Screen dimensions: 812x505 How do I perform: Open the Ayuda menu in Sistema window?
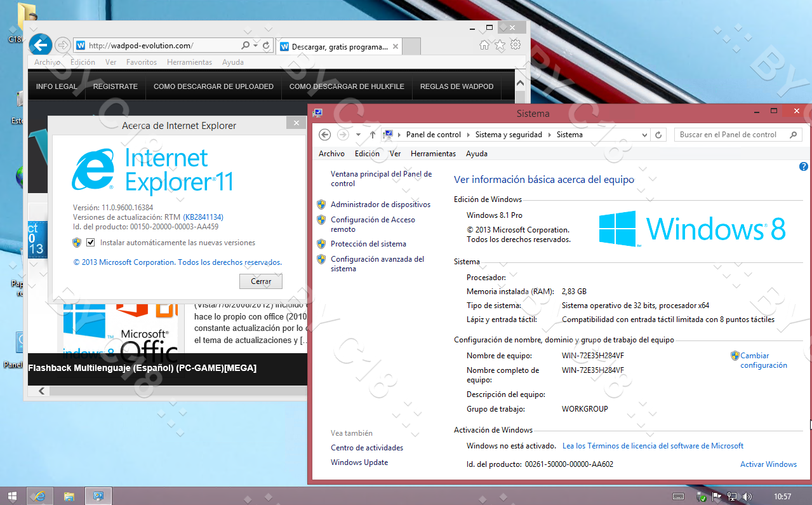pyautogui.click(x=477, y=154)
